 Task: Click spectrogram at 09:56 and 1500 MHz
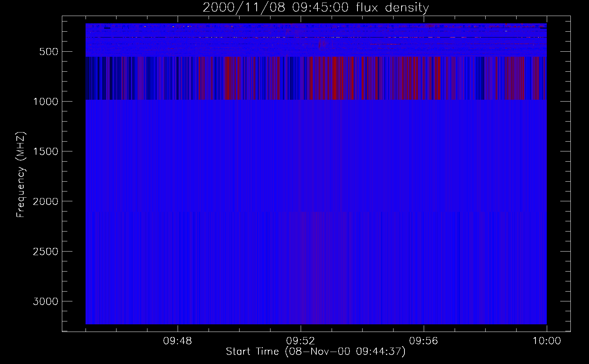click(424, 151)
